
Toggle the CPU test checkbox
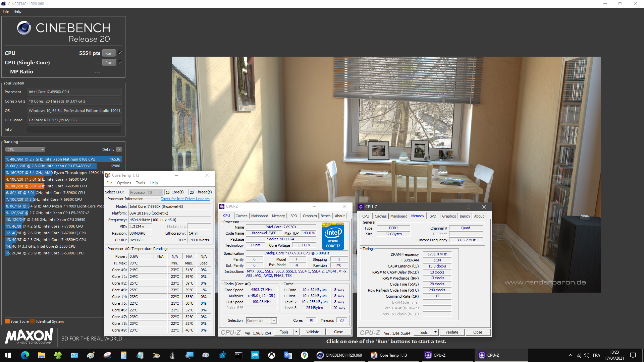point(120,53)
